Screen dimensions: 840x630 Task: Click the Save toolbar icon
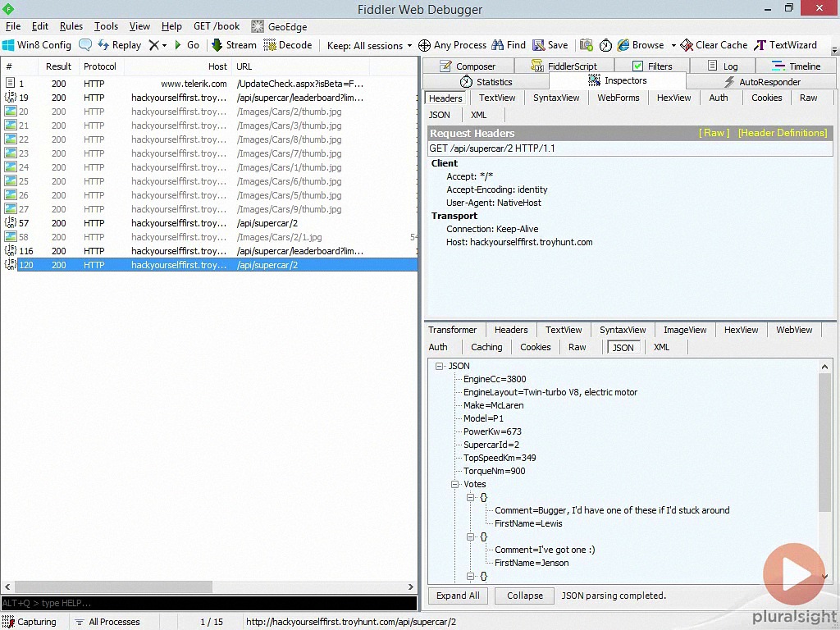(x=538, y=45)
